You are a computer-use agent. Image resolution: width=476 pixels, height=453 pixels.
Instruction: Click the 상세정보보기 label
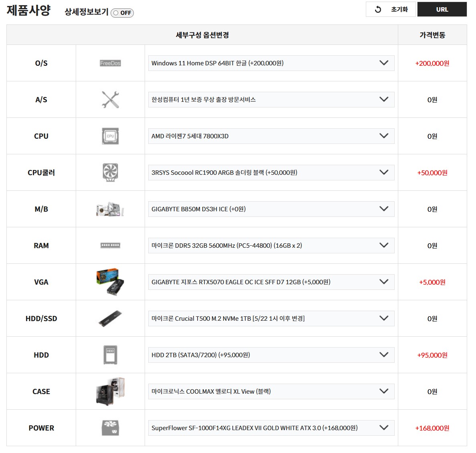[x=87, y=12]
